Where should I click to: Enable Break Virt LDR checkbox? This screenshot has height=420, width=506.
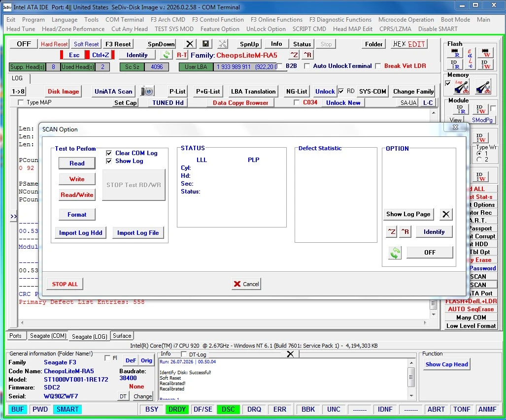click(x=378, y=66)
